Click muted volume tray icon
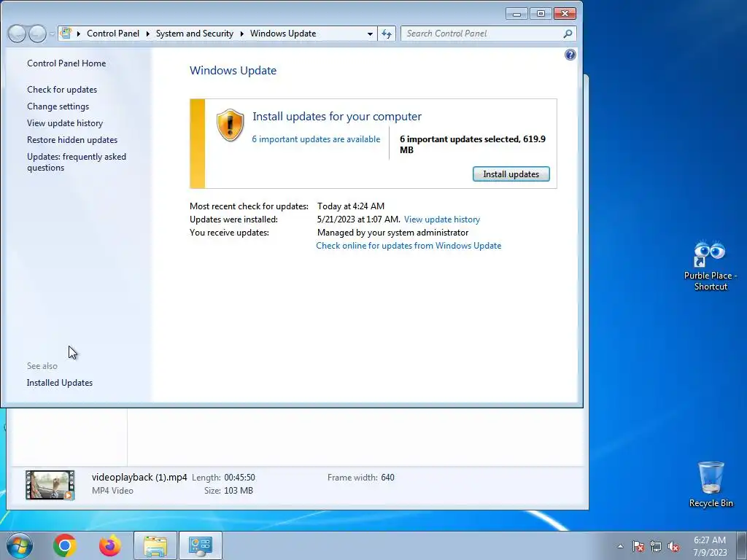This screenshot has height=560, width=747. coord(673,546)
